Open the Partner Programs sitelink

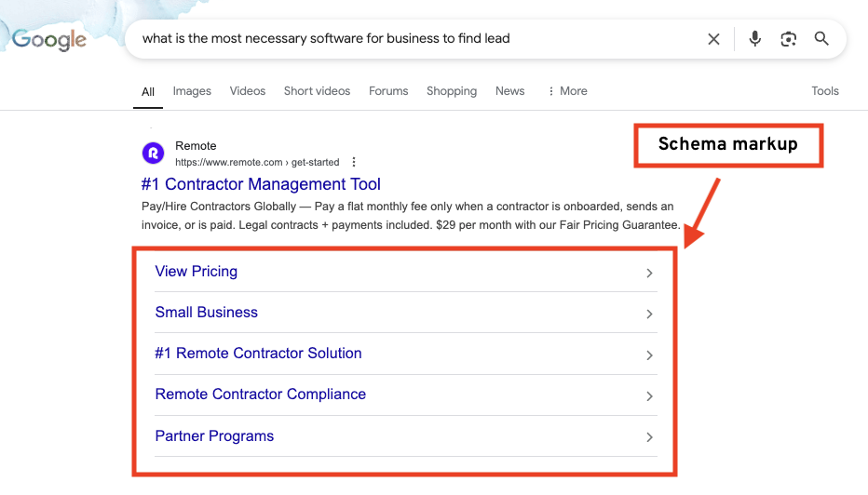coord(214,436)
